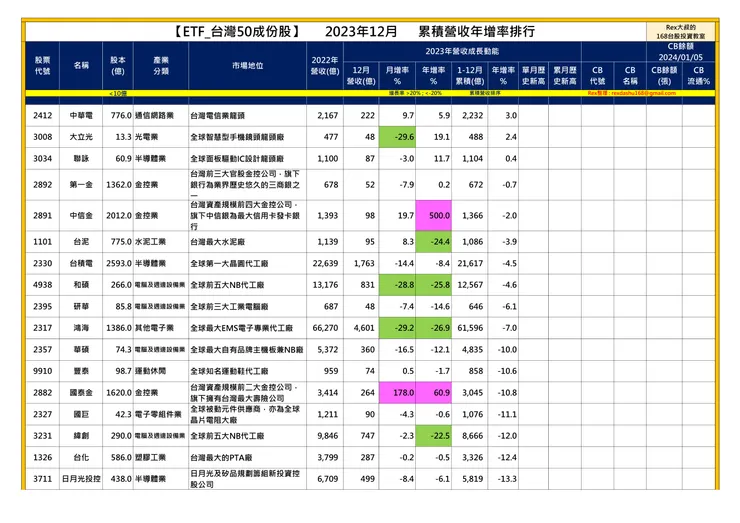The width and height of the screenshot is (740, 523).
Task: Select stock code cell 4938
Action: coord(42,285)
